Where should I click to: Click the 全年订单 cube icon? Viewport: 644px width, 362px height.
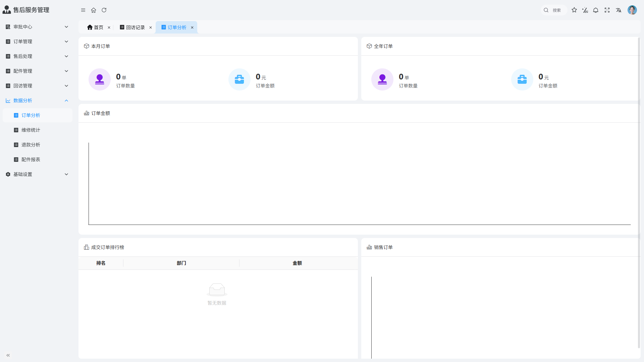(369, 46)
